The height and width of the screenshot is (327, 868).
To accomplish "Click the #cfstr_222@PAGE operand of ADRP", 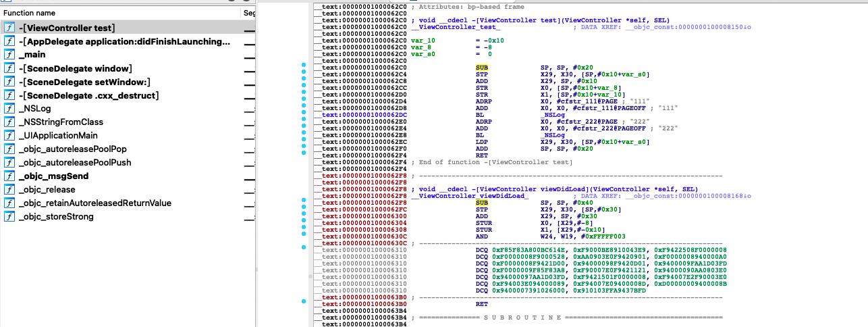I will tap(587, 122).
